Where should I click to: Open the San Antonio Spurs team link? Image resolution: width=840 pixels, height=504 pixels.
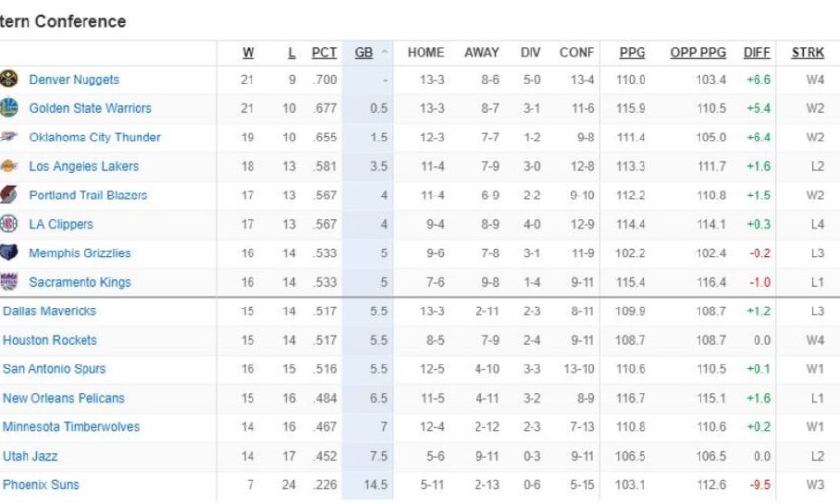click(54, 369)
